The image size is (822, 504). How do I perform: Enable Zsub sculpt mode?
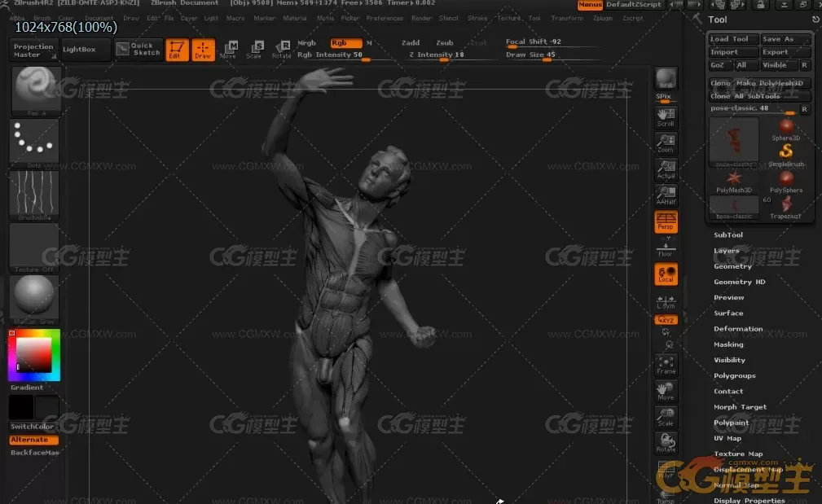(445, 43)
